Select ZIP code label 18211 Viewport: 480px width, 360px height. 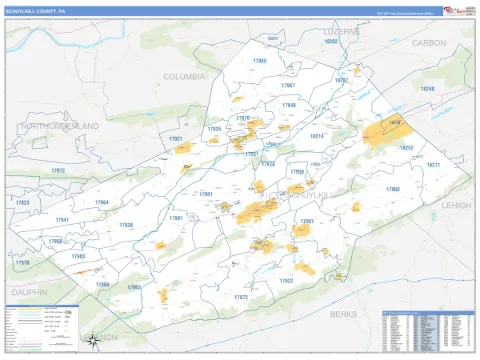(x=433, y=165)
